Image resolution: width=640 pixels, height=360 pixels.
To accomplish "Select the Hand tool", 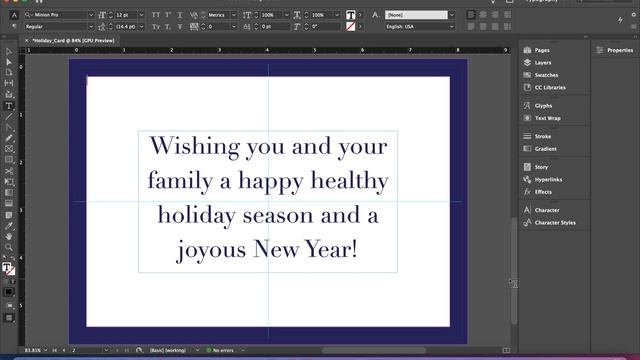I will coord(9,236).
